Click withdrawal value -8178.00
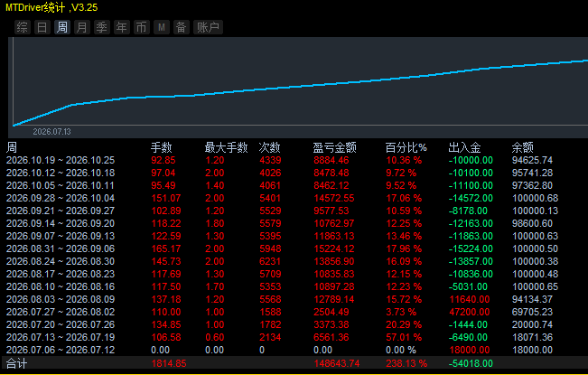Image resolution: width=588 pixels, height=375 pixels. 468,211
